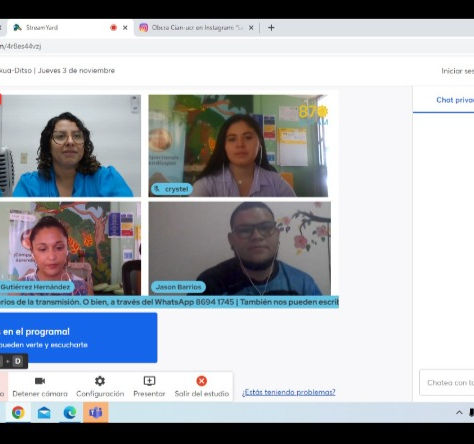
Task: Open Google Chrome from the taskbar
Action: click(18, 413)
